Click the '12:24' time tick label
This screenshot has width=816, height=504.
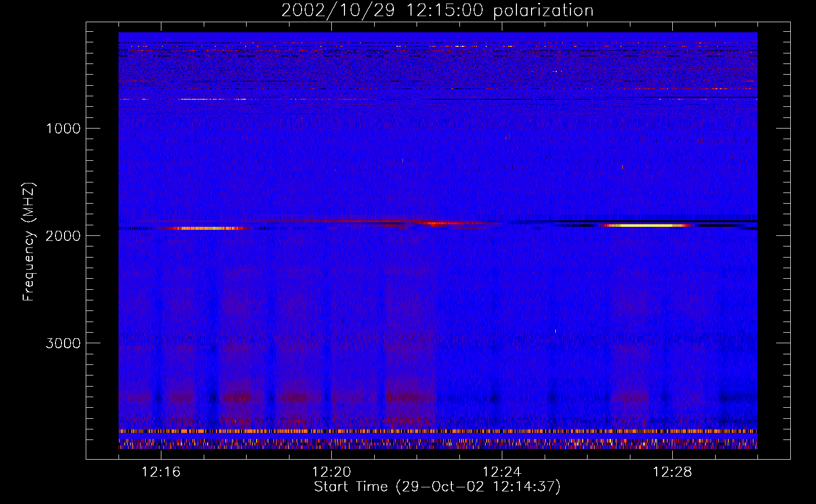502,472
